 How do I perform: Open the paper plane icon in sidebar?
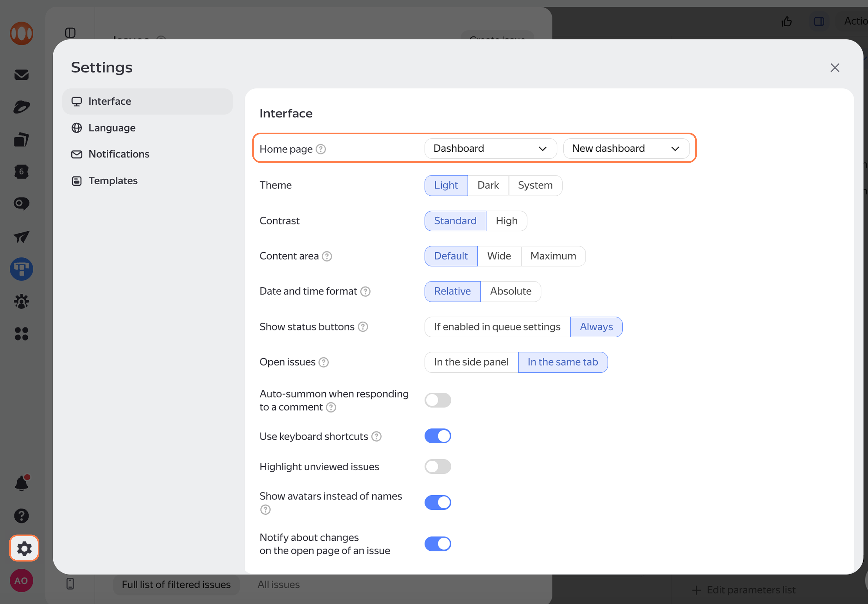21,237
